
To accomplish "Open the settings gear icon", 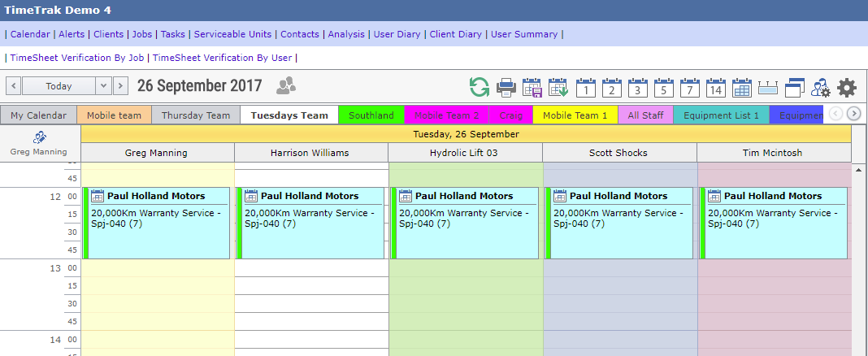I will tap(847, 87).
